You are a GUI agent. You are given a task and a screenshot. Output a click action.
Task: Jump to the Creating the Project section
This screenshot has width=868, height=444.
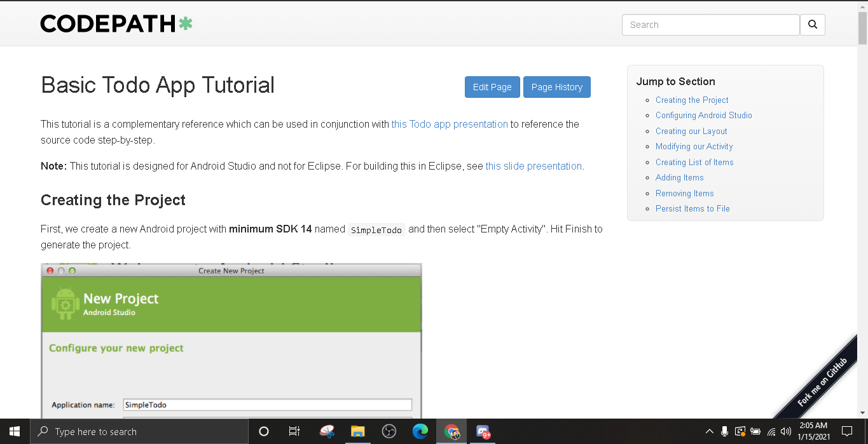(691, 100)
